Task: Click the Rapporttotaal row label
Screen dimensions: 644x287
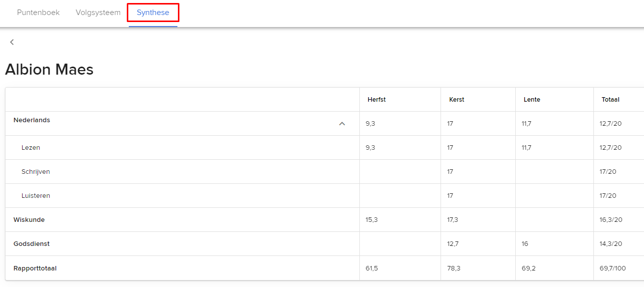Action: click(x=35, y=268)
